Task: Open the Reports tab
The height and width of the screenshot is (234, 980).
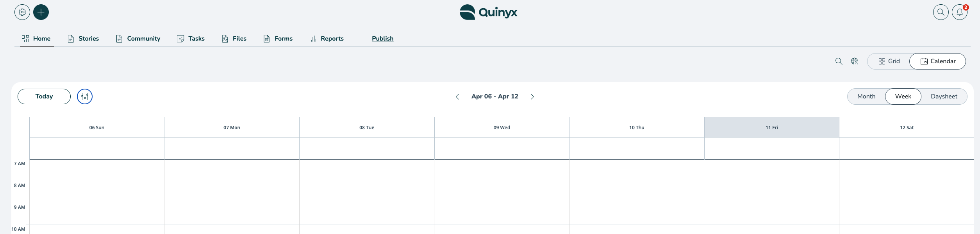Action: tap(327, 39)
